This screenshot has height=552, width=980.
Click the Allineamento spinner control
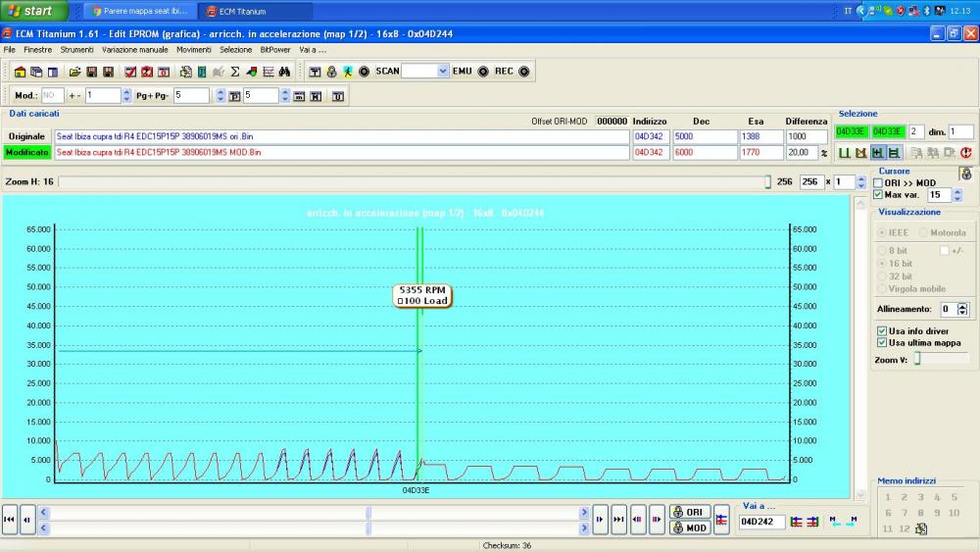click(x=962, y=309)
